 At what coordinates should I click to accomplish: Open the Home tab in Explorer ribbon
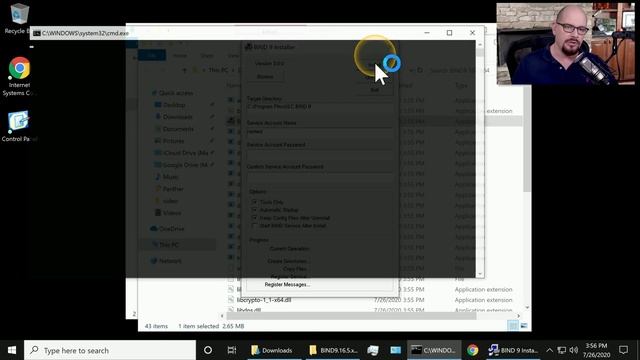(180, 55)
